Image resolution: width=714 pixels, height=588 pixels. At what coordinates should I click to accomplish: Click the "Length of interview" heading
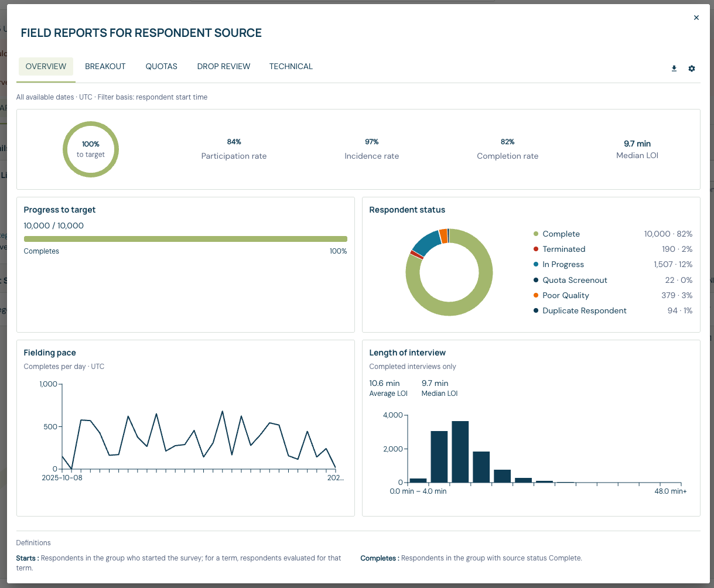(x=408, y=353)
